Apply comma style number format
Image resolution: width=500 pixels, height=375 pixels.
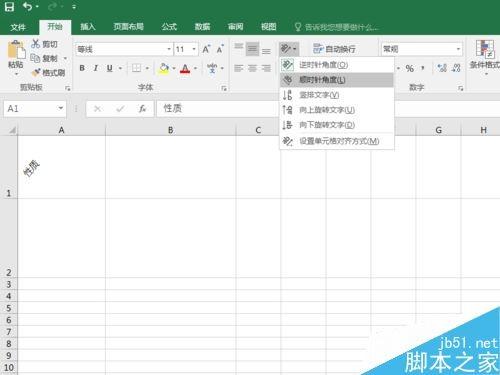423,68
